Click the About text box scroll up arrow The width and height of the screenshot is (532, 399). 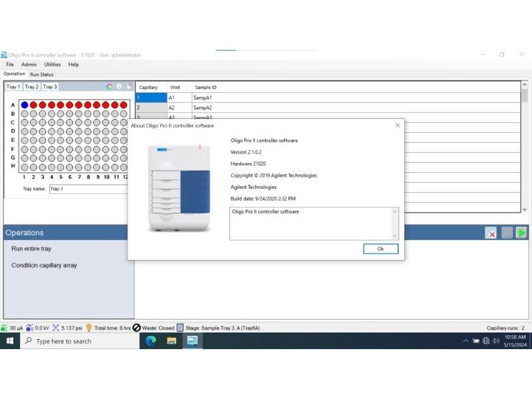click(x=394, y=211)
